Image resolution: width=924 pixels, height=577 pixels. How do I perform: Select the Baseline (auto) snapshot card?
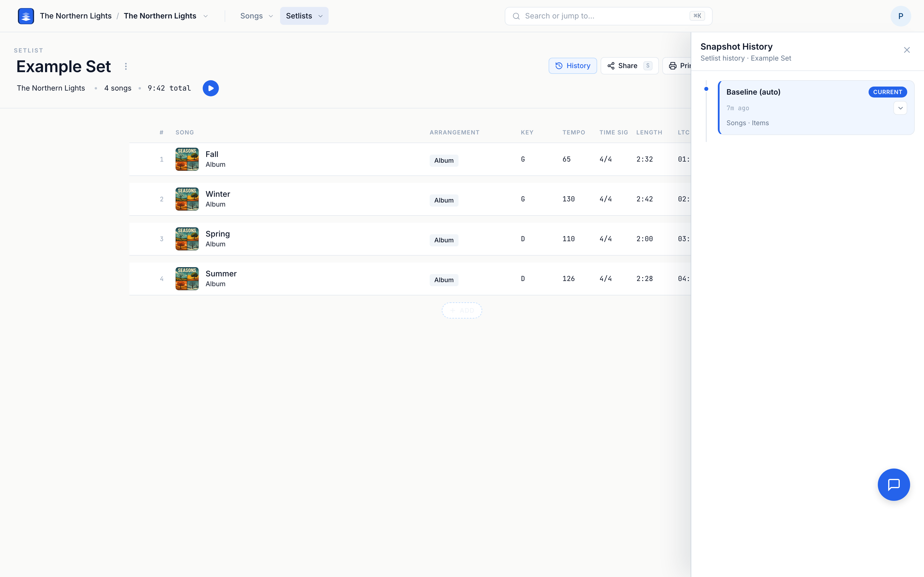[816, 108]
